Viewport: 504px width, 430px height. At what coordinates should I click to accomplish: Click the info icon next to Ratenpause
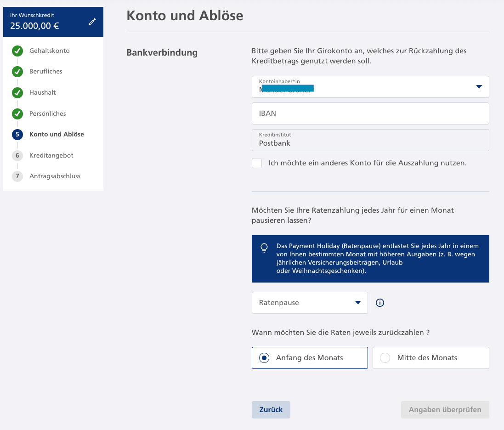pyautogui.click(x=380, y=303)
